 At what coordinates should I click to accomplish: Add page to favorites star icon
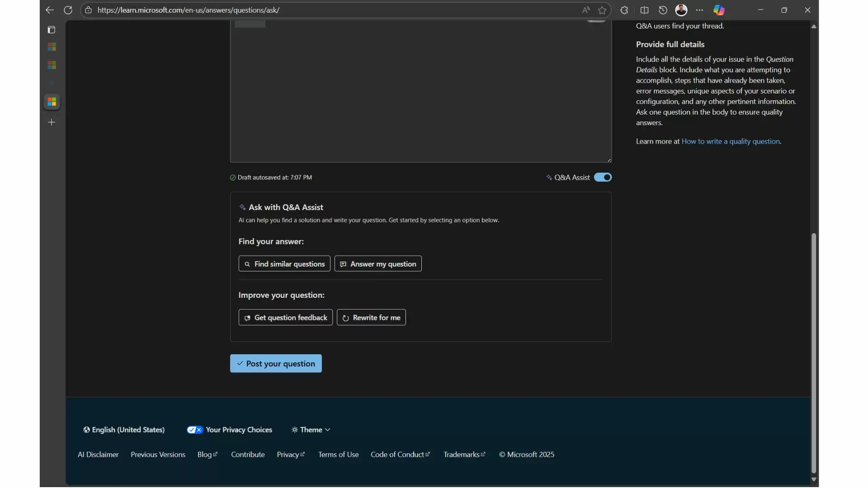pos(602,10)
